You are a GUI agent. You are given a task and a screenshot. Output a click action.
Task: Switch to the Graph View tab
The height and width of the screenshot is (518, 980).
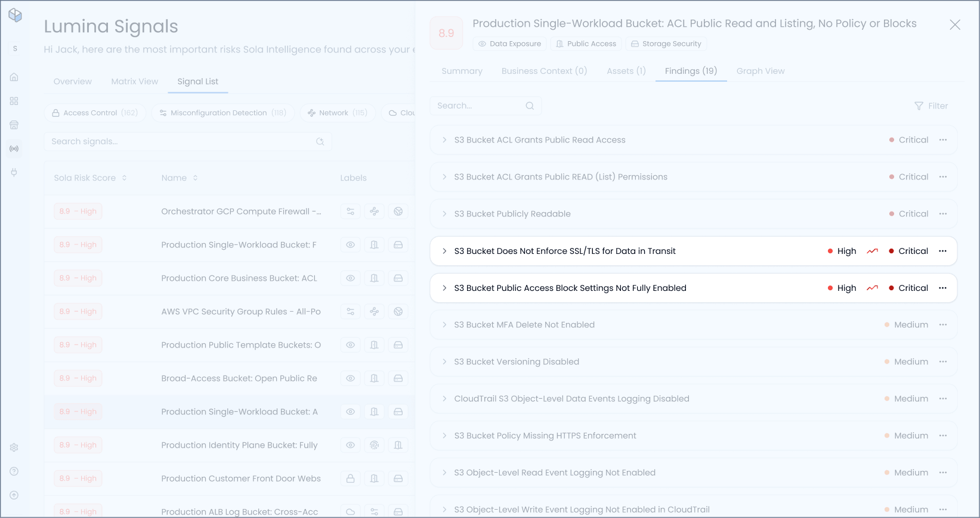tap(760, 71)
